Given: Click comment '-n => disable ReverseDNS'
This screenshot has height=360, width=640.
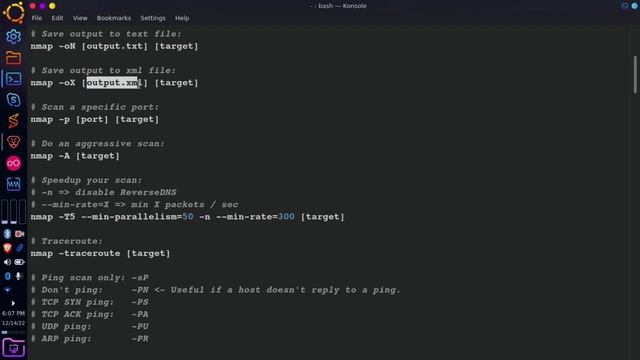Looking at the screenshot, I should coord(104,192).
